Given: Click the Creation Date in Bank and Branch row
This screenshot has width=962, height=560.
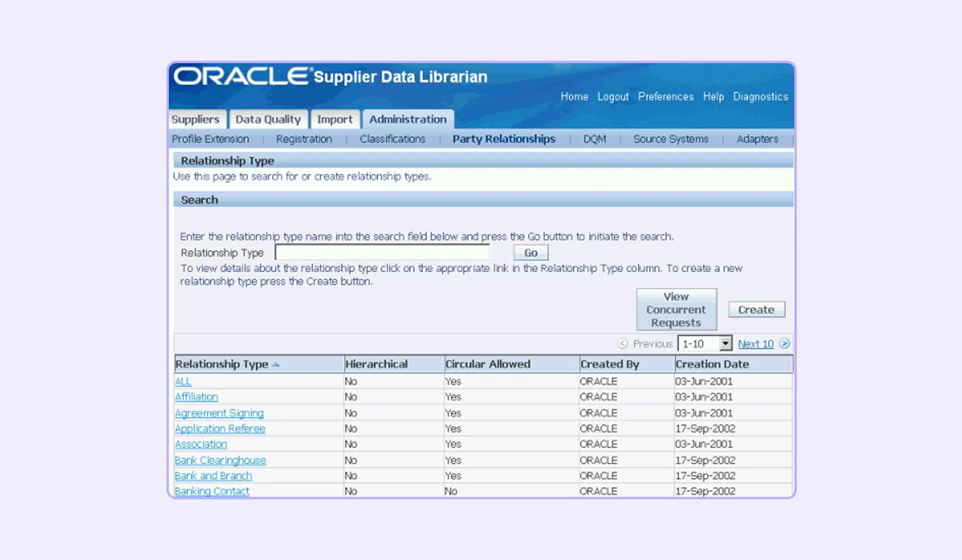Looking at the screenshot, I should 705,476.
